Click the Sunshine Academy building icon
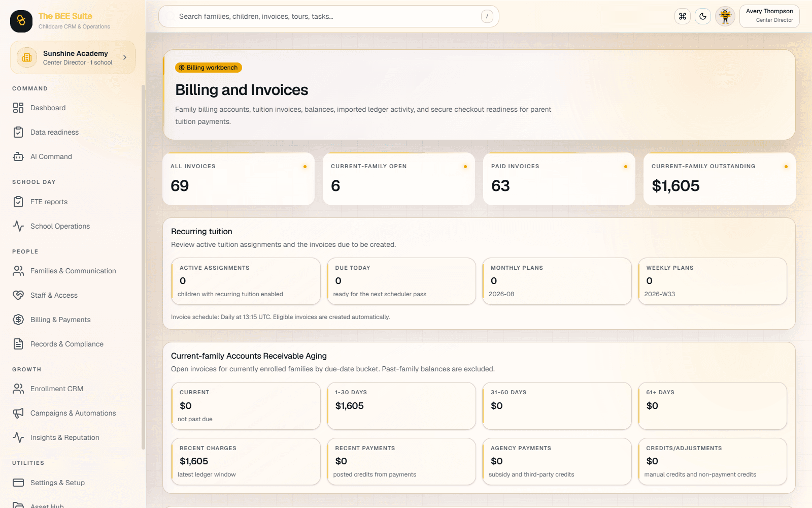The image size is (812, 508). (27, 57)
